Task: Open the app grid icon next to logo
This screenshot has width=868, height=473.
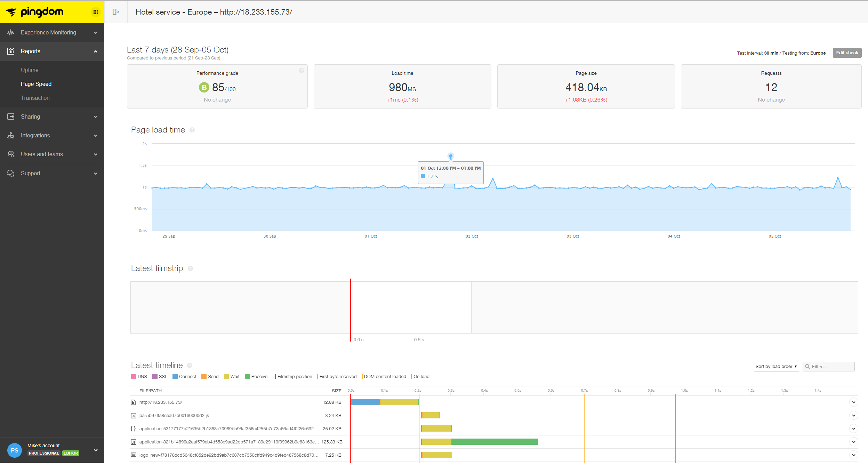Action: point(96,12)
